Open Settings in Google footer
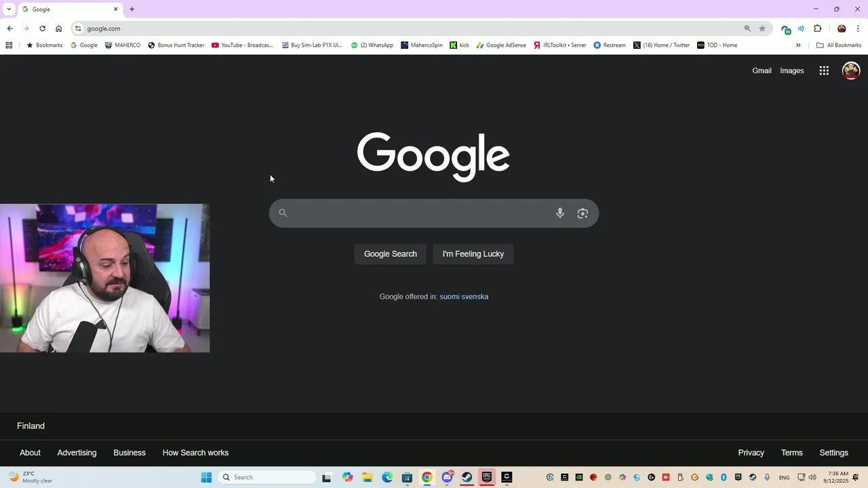 click(833, 453)
